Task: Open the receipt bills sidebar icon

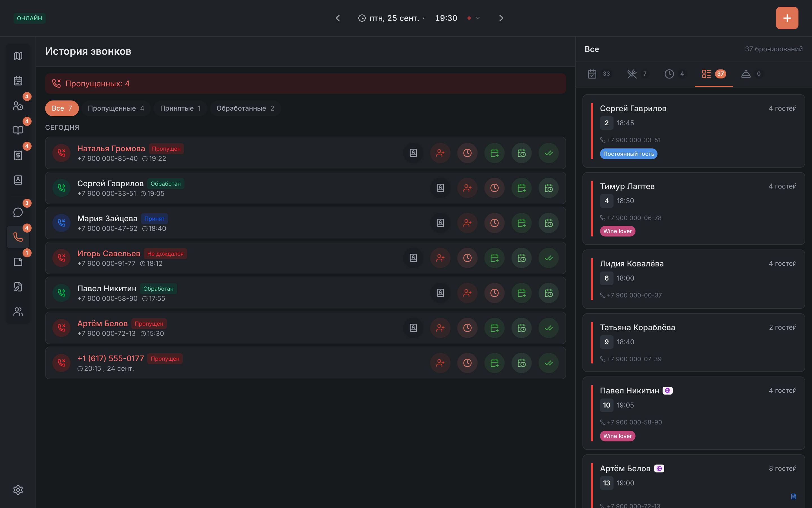Action: pyautogui.click(x=18, y=155)
